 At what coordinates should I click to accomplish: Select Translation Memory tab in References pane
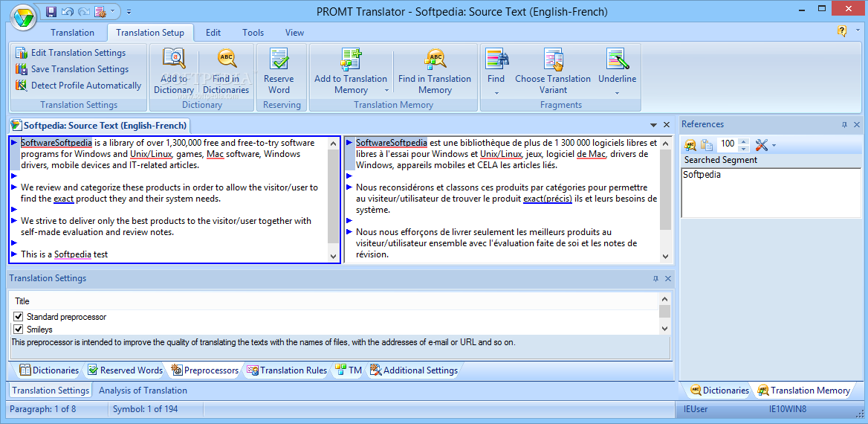(804, 391)
